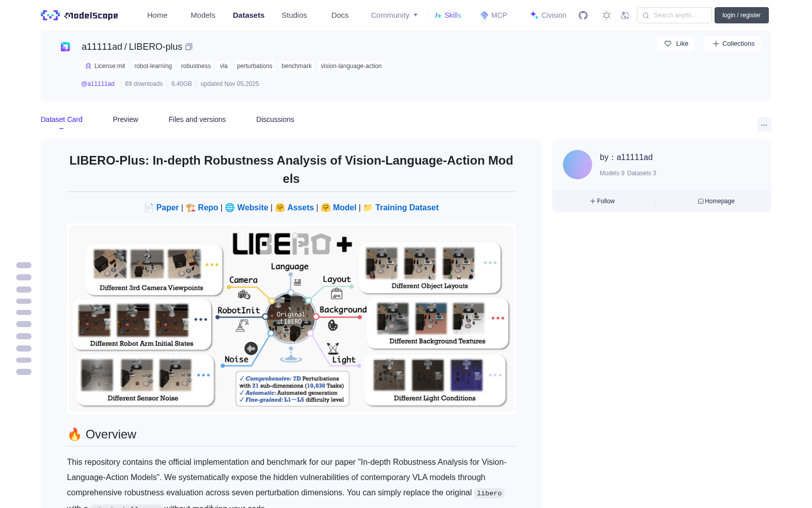Open the Training Dataset link
The width and height of the screenshot is (812, 508).
[407, 207]
